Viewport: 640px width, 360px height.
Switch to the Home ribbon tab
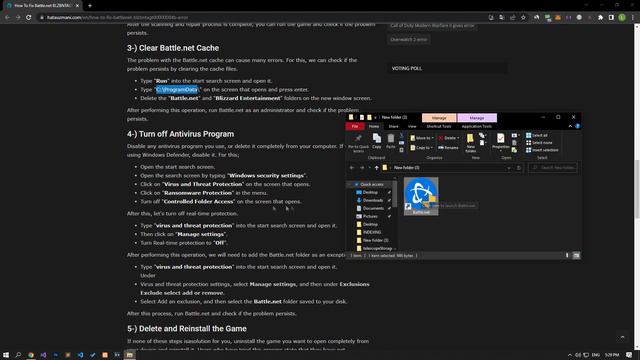point(374,126)
